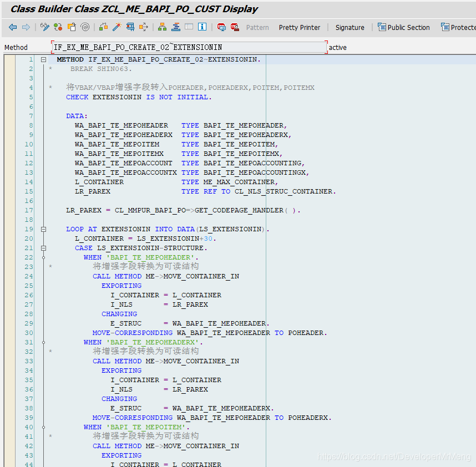Screen dimensions: 476x467
Task: Click fold marker at line 40 WHEN
Action: pos(43,427)
